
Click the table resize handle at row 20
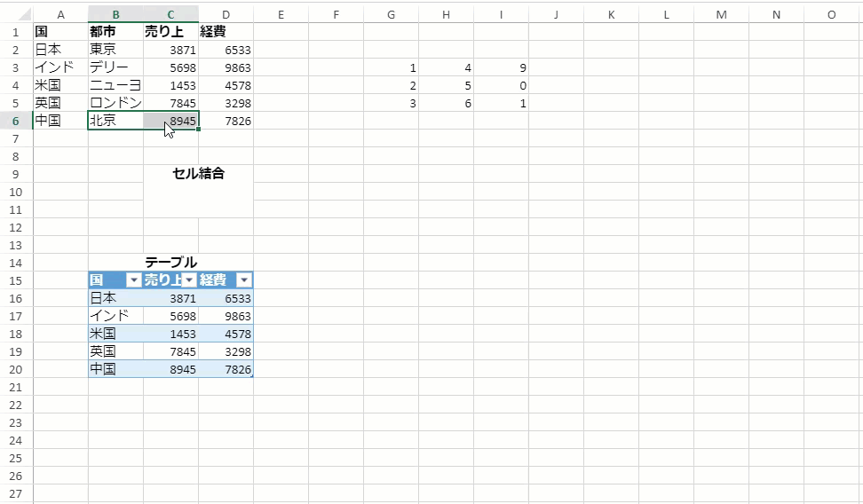click(x=252, y=376)
